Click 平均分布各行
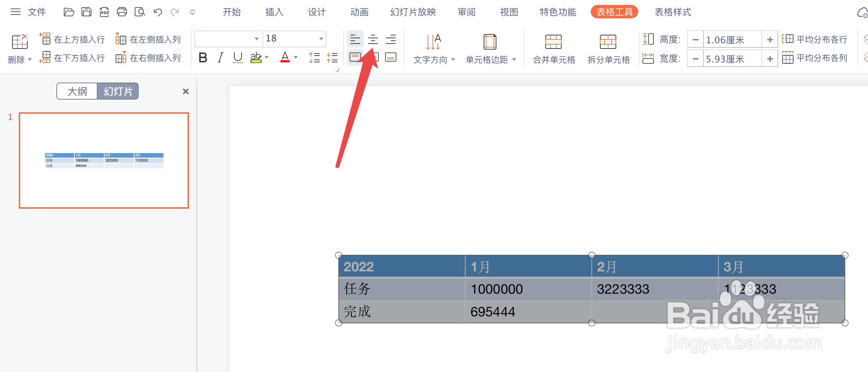 [815, 39]
